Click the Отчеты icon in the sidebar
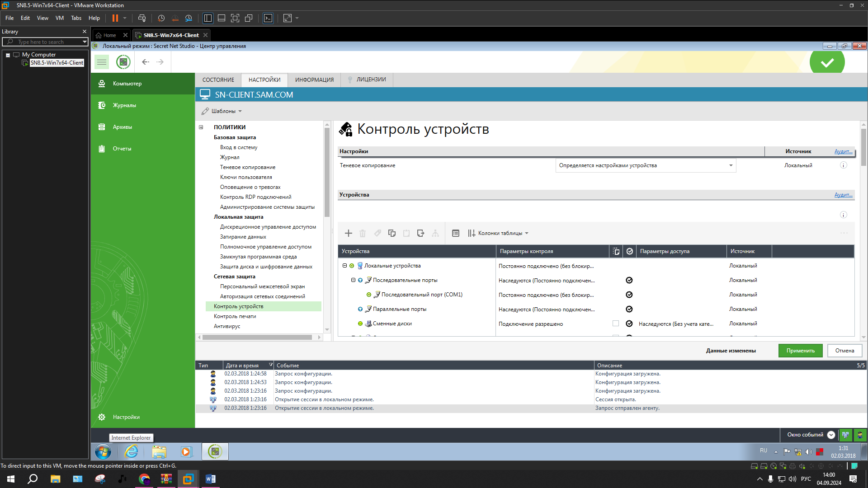 click(102, 149)
